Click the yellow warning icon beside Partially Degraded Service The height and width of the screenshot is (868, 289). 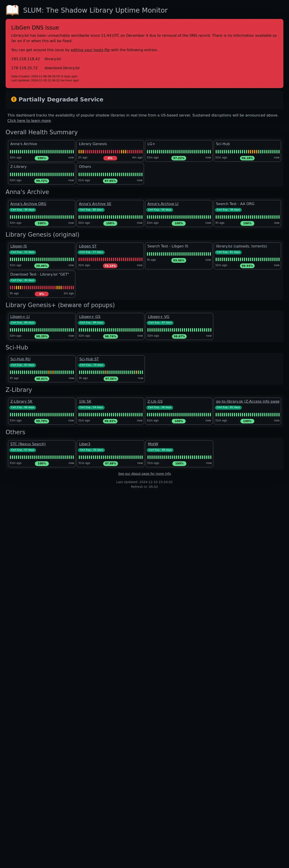pos(14,99)
